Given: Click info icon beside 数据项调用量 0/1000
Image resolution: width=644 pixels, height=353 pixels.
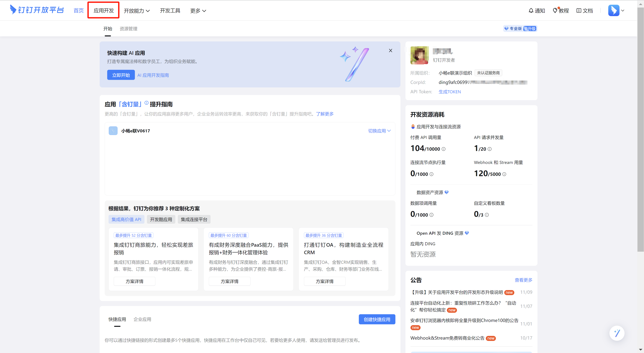Looking at the screenshot, I should (431, 215).
